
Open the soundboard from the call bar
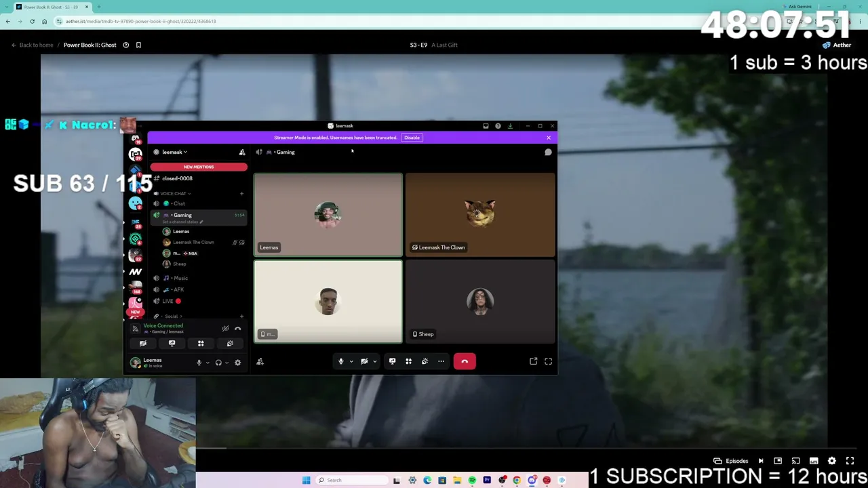click(x=425, y=361)
